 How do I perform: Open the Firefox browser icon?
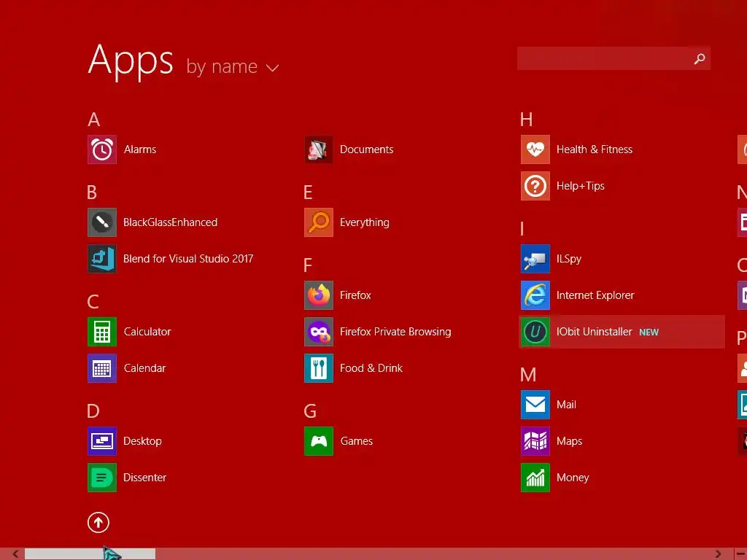click(319, 295)
